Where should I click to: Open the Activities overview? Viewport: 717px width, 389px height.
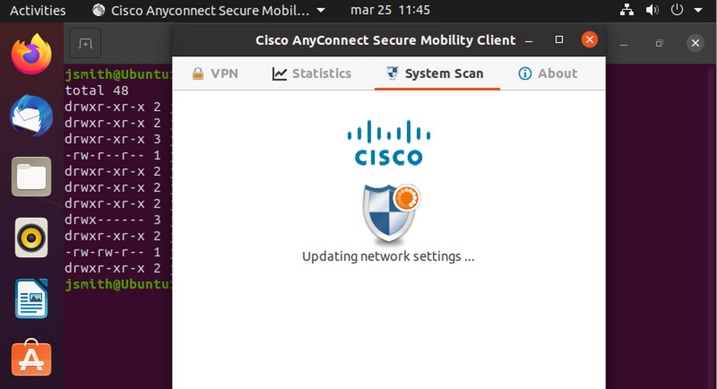[37, 10]
